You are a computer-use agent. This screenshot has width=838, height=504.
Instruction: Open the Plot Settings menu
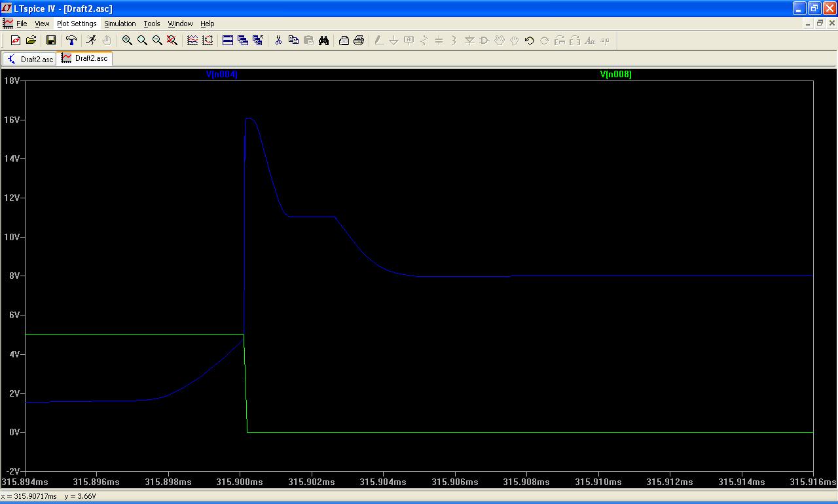pos(77,24)
